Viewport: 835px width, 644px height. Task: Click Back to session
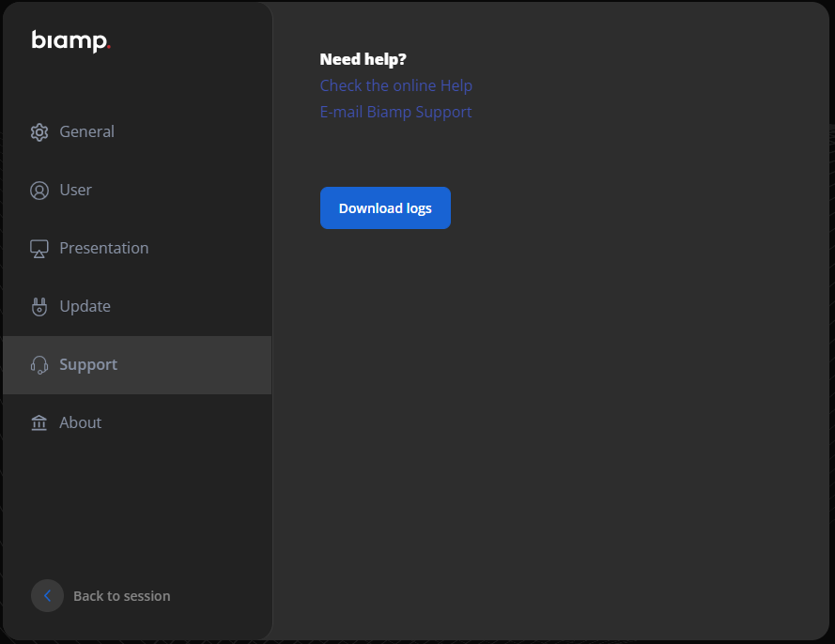[121, 595]
